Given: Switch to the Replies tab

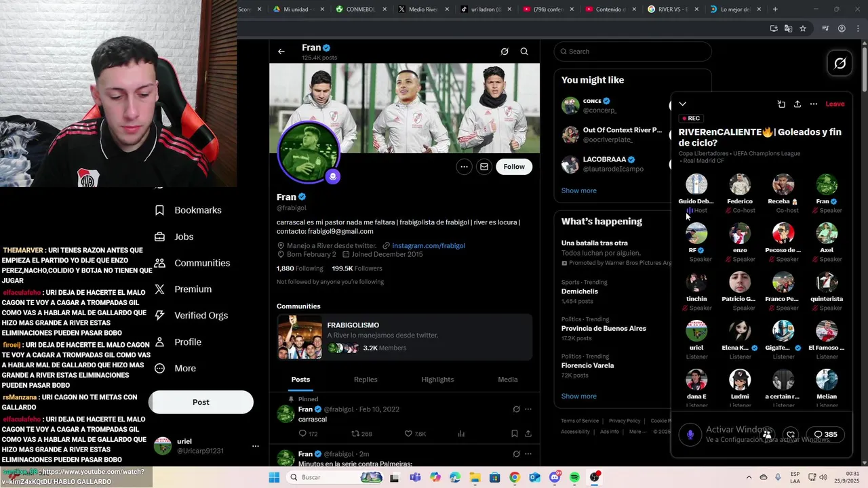Looking at the screenshot, I should (366, 380).
